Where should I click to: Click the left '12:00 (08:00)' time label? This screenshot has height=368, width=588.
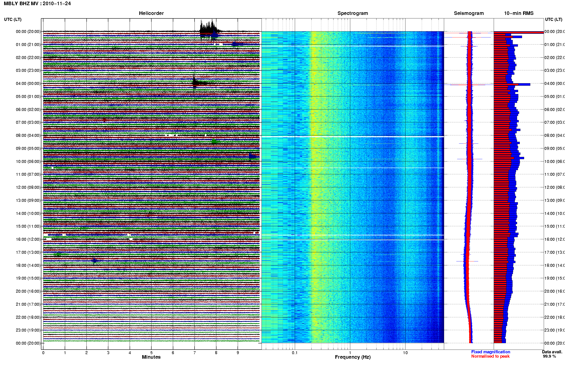pyautogui.click(x=28, y=187)
